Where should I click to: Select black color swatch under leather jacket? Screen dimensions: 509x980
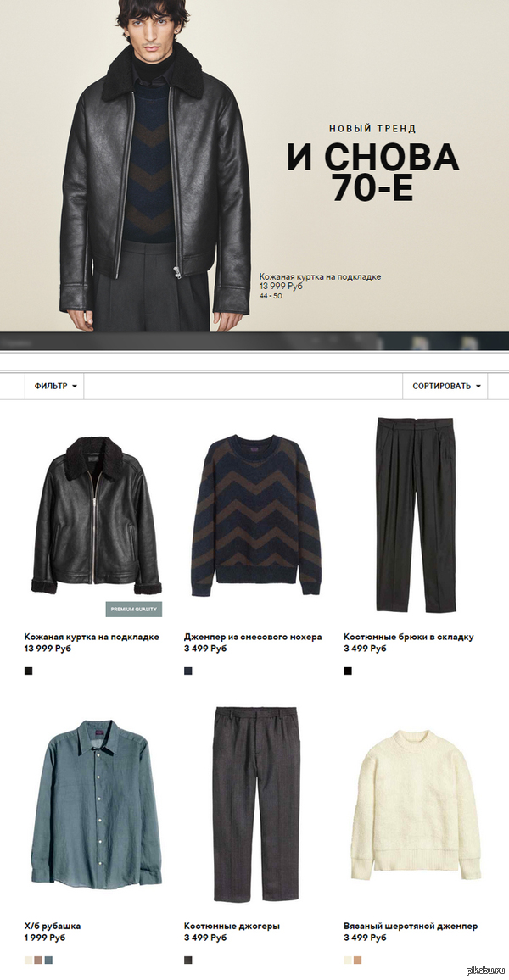tap(28, 671)
